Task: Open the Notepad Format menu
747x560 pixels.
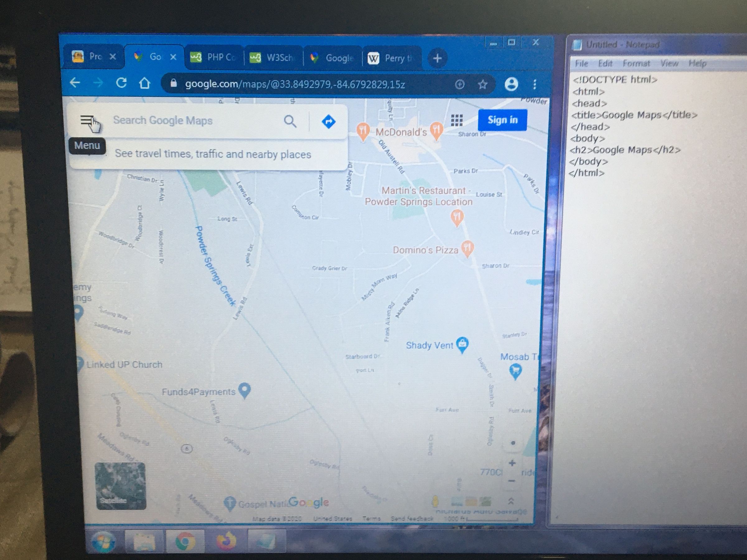Action: (636, 63)
